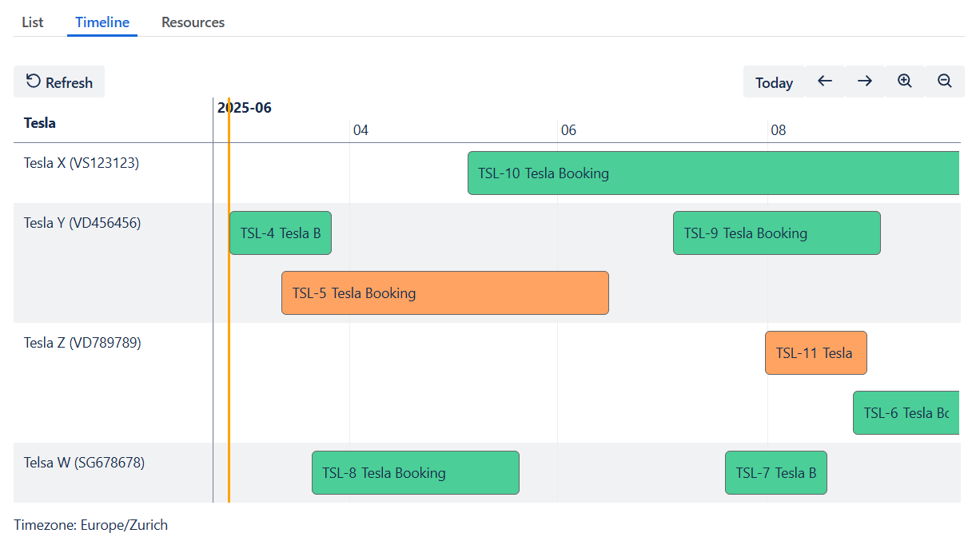Switch to the List tab
This screenshot has width=980, height=549.
(32, 22)
